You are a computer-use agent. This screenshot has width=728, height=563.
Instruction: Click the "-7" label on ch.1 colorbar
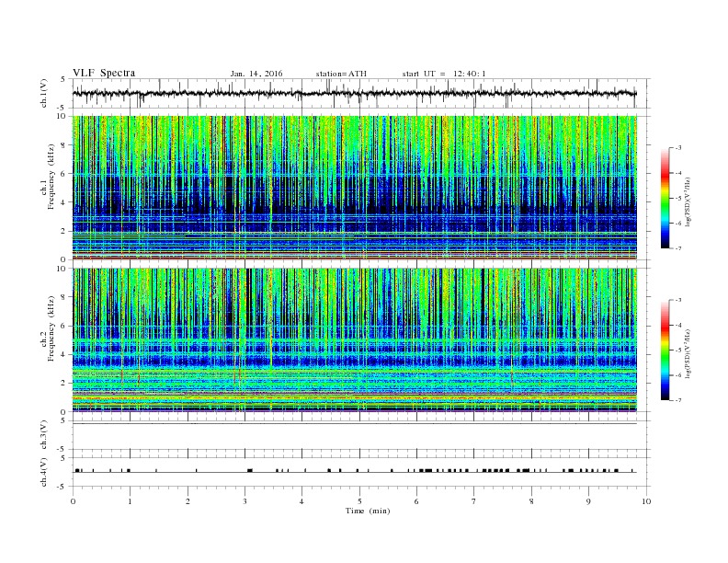(x=677, y=248)
